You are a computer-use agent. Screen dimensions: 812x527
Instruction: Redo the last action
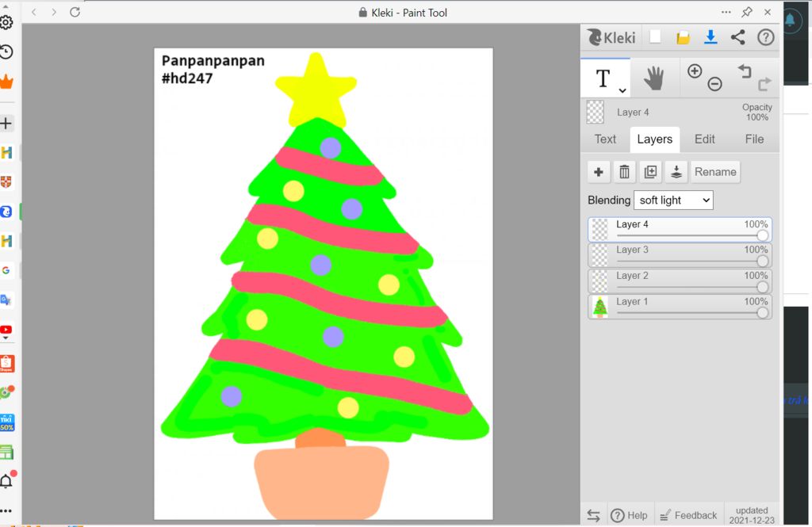pos(764,84)
